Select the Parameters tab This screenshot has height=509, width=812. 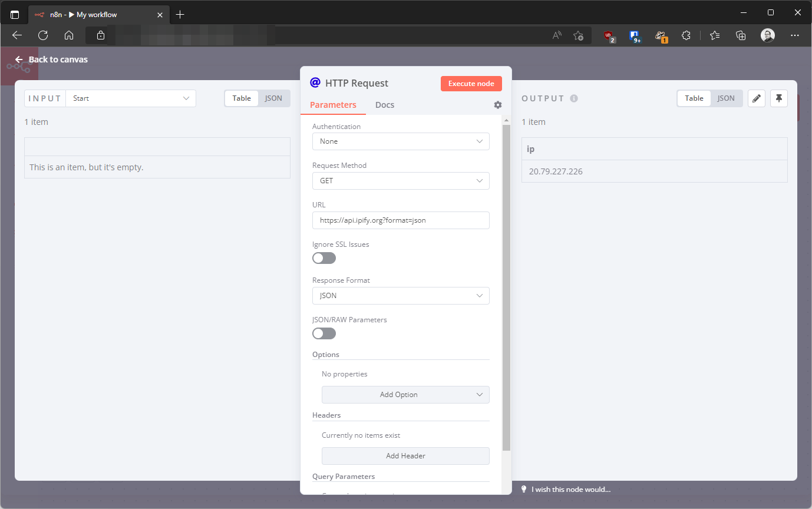point(333,105)
